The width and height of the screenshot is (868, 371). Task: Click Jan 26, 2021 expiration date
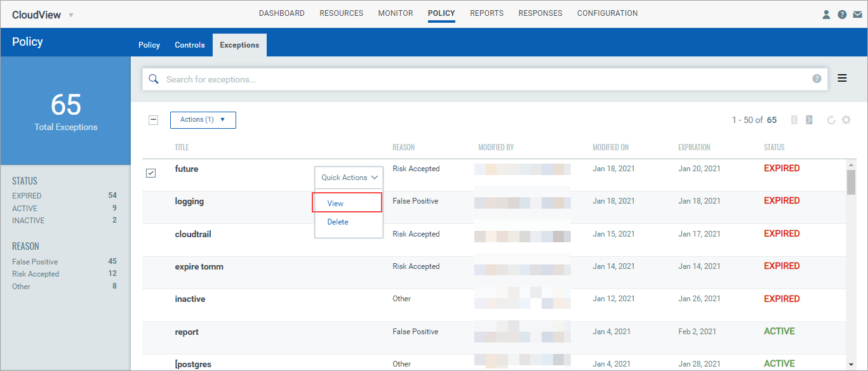(699, 299)
